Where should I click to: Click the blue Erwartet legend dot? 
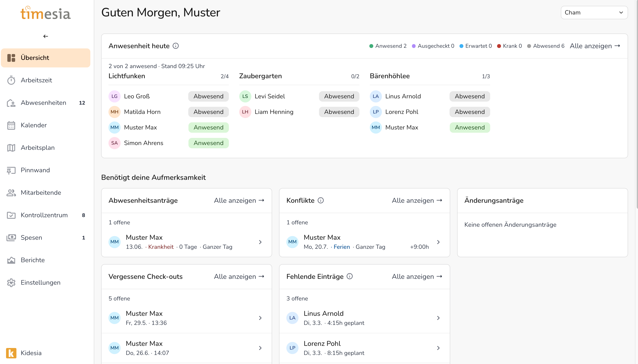[462, 46]
